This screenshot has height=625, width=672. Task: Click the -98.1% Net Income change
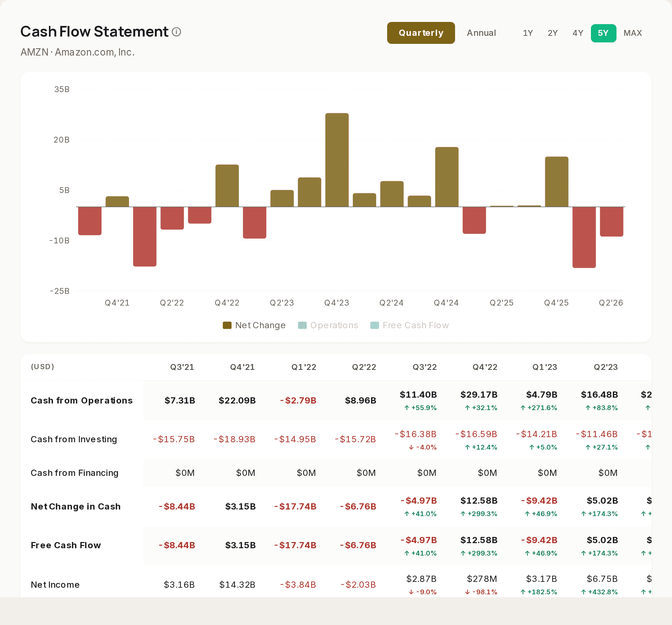coord(481,592)
